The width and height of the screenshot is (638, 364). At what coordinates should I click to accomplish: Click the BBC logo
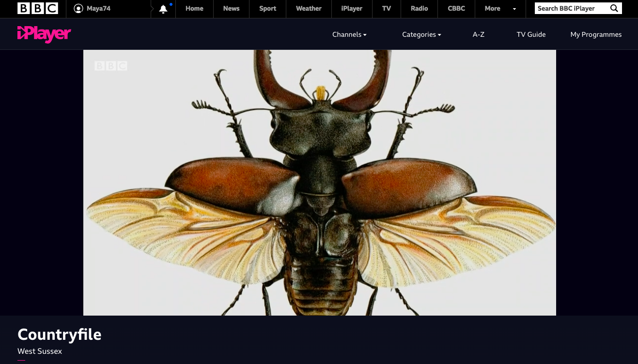pyautogui.click(x=38, y=8)
